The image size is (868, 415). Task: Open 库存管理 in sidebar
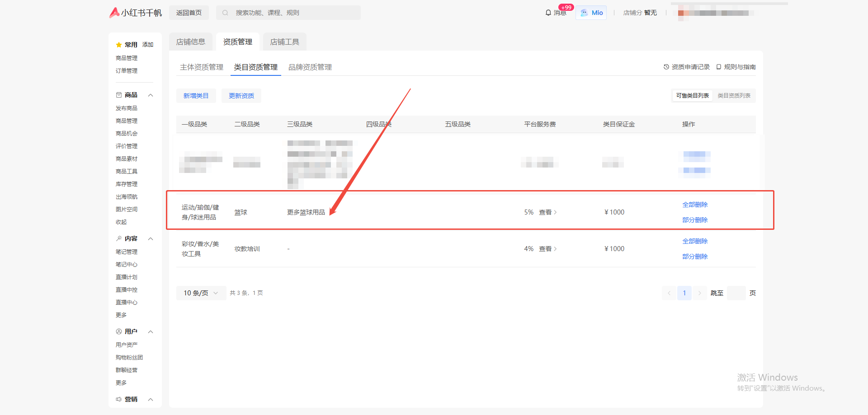[x=127, y=184]
